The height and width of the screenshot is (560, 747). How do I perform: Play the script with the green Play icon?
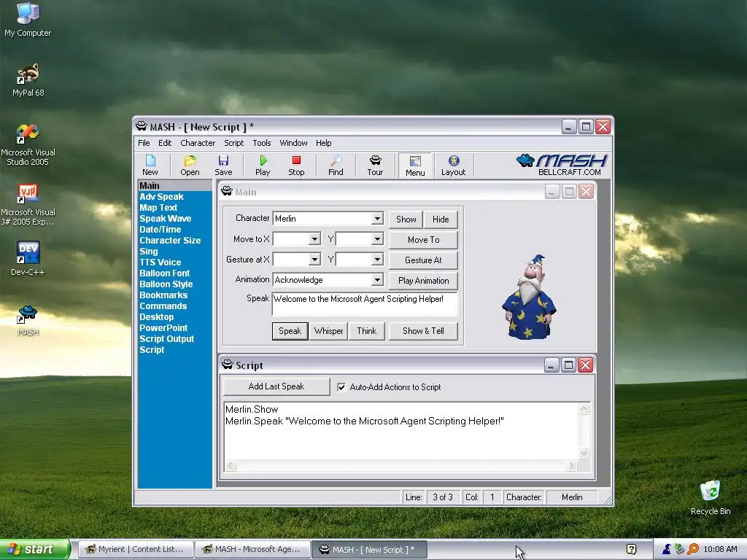click(x=263, y=166)
